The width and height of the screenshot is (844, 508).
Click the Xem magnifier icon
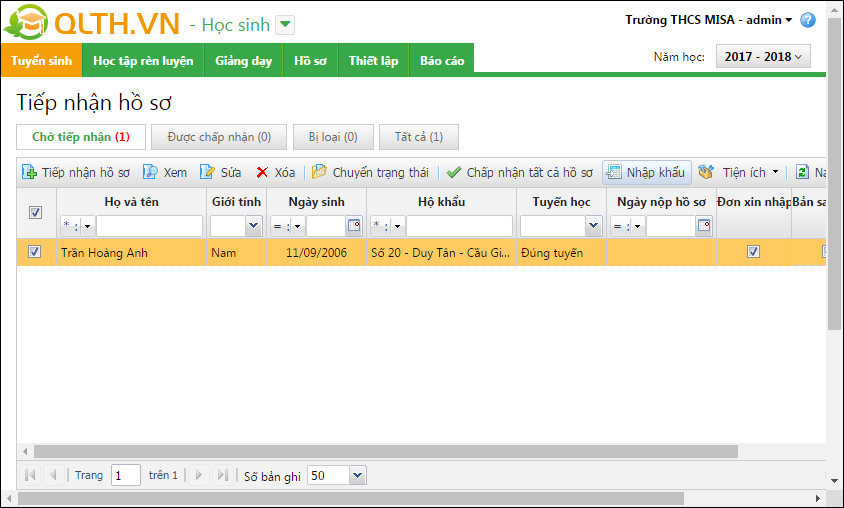coord(150,172)
